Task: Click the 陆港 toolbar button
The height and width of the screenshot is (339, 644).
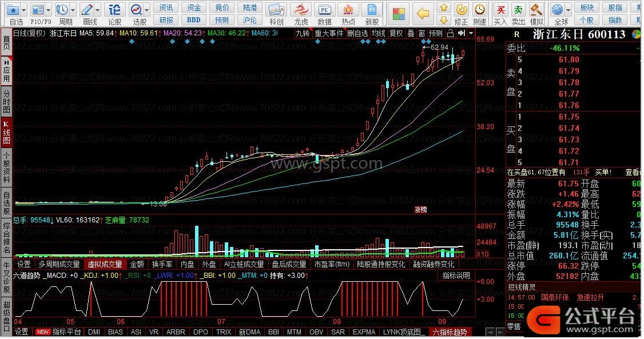Action: pyautogui.click(x=250, y=7)
